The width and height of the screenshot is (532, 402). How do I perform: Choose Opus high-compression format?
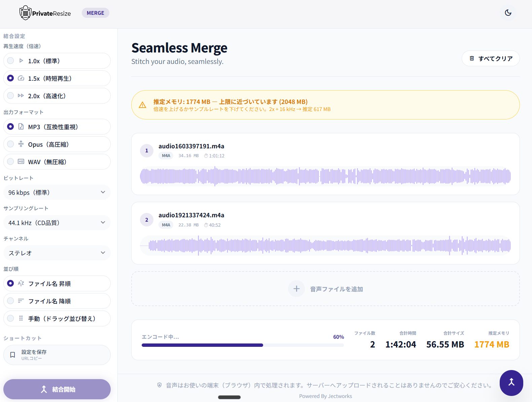57,144
